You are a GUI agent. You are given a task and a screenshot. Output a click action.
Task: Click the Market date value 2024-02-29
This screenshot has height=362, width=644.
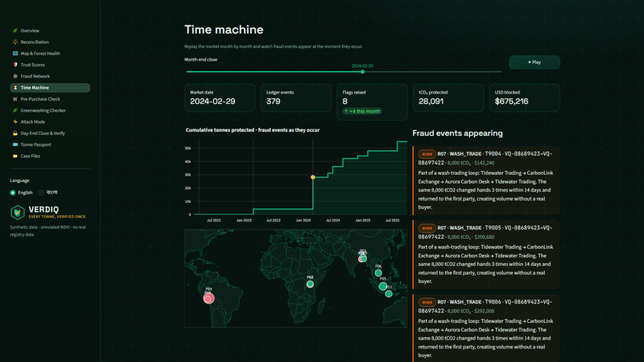(213, 101)
